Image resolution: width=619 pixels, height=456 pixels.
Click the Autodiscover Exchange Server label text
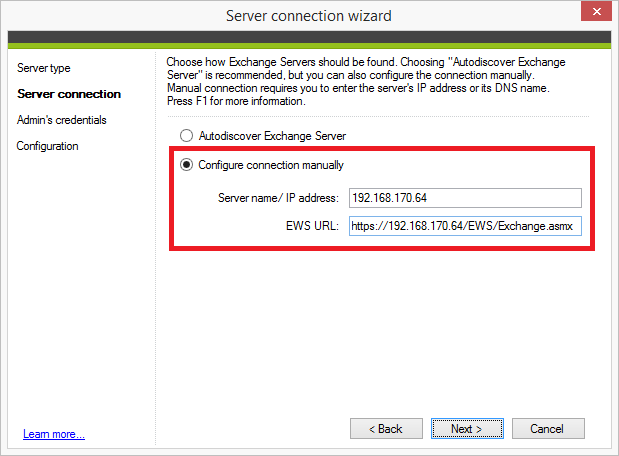[272, 136]
